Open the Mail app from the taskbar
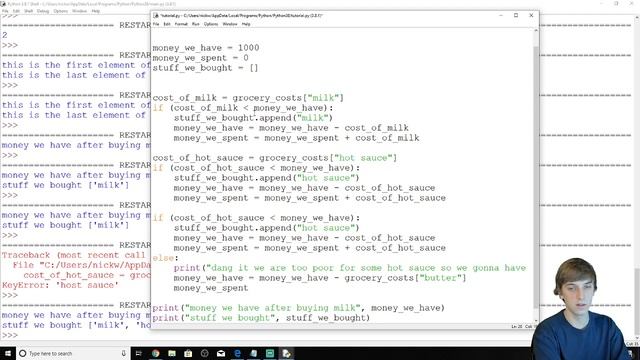The width and height of the screenshot is (640, 360). (221, 353)
